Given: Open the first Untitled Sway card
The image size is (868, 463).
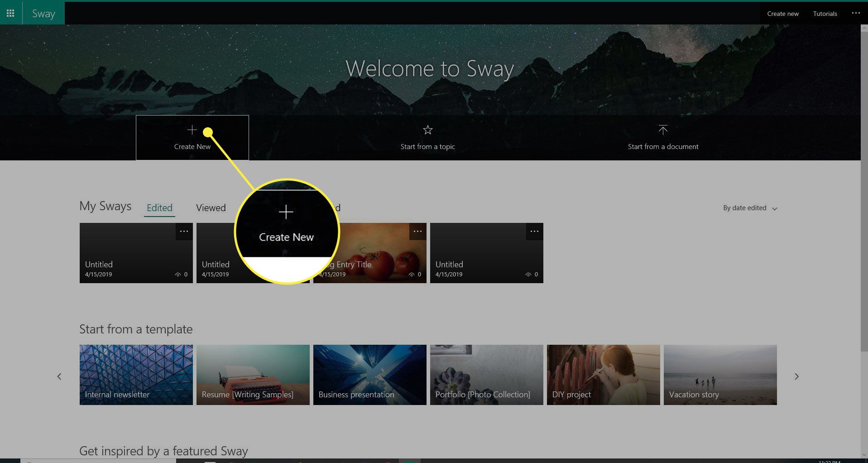Looking at the screenshot, I should 136,253.
